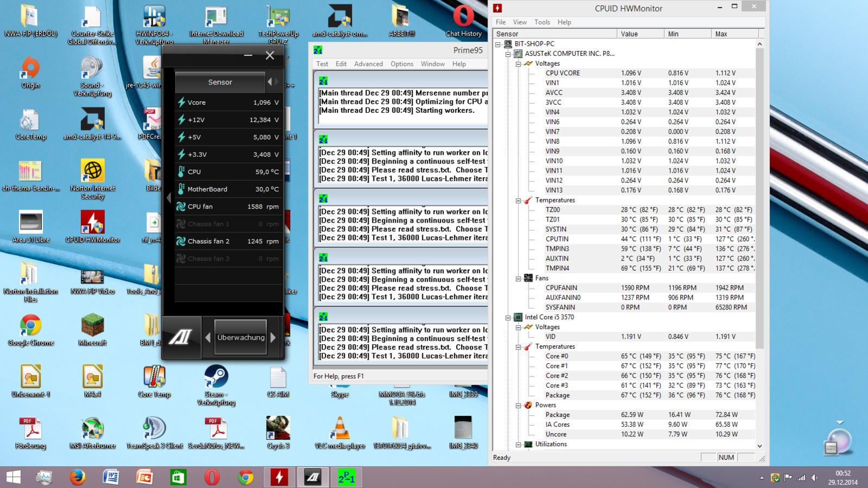Open HWMonitor View menu
Viewport: 868px width, 488px height.
(x=519, y=22)
